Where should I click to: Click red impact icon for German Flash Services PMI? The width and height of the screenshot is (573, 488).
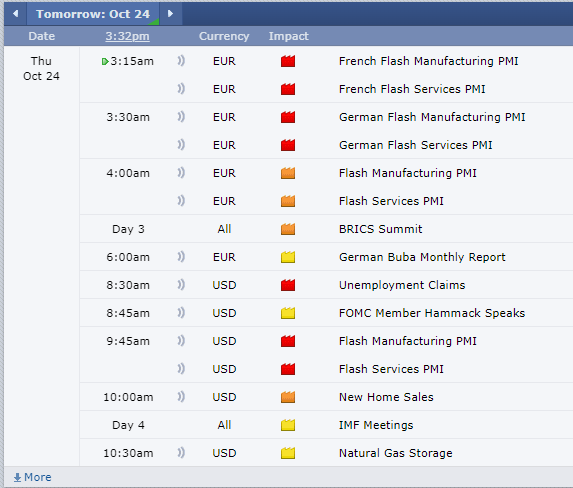288,145
